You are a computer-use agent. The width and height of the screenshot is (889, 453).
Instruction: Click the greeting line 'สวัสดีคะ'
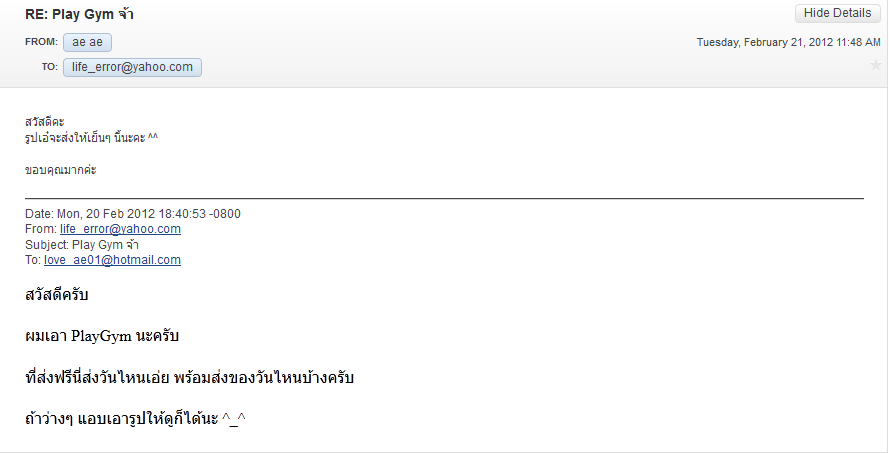tap(45, 122)
